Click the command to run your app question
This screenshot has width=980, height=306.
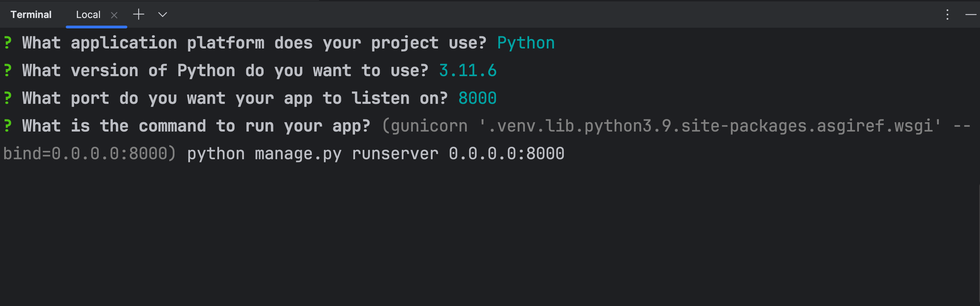pyautogui.click(x=196, y=126)
